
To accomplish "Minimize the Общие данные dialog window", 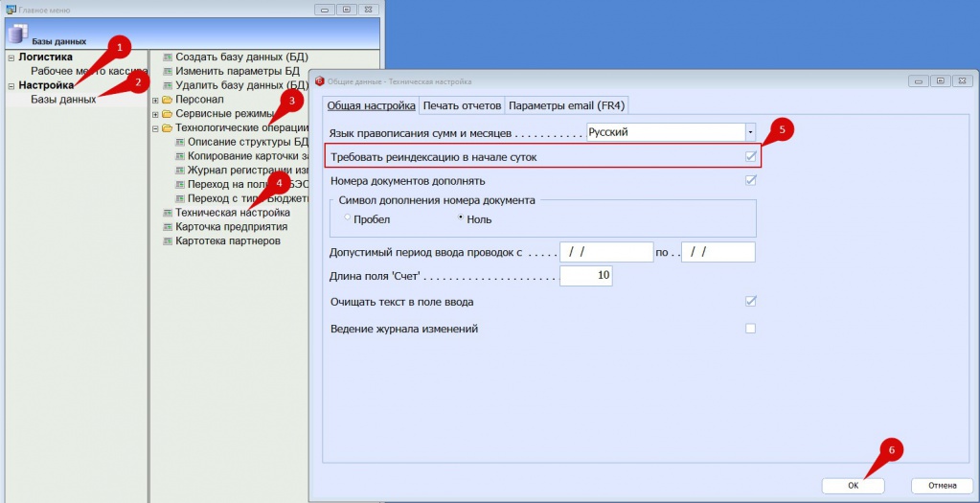I will [918, 81].
